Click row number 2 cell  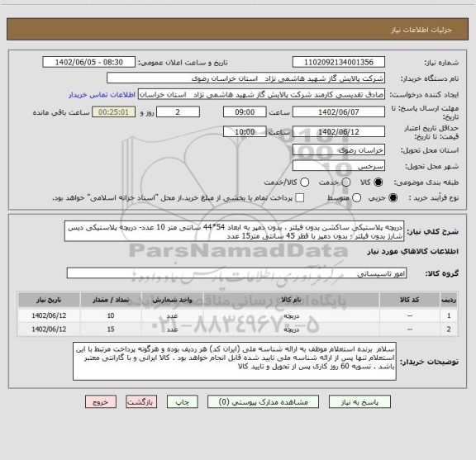pyautogui.click(x=449, y=330)
